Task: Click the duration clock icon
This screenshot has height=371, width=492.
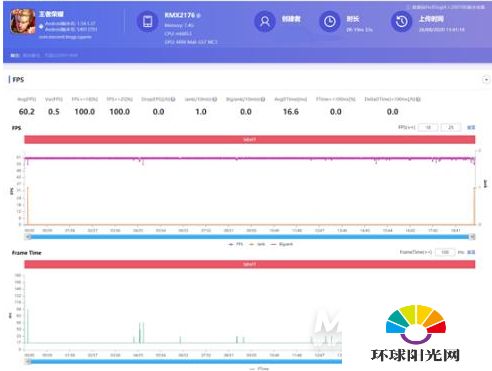Action: click(x=329, y=22)
